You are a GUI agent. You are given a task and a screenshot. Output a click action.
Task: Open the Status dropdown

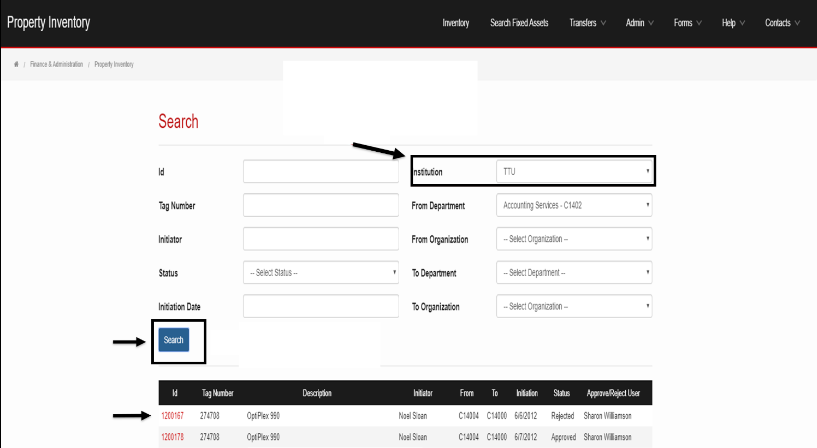point(320,272)
